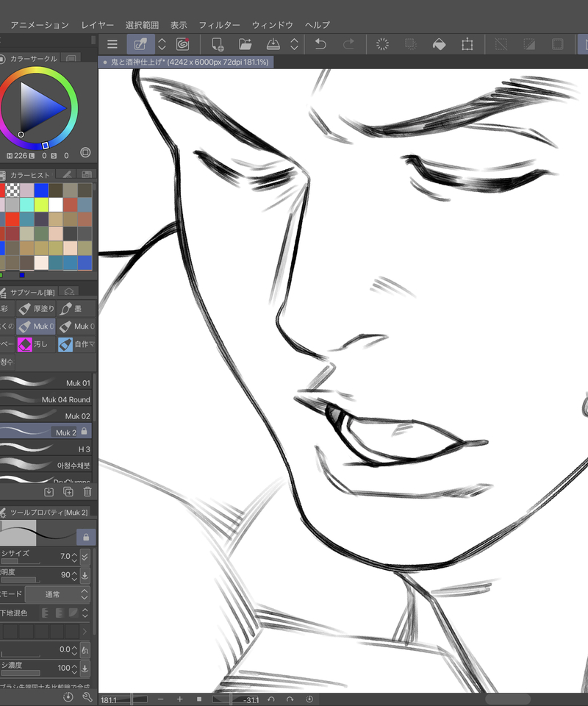Pick the yellow-green history swatch
This screenshot has width=588, height=706.
coord(41,205)
